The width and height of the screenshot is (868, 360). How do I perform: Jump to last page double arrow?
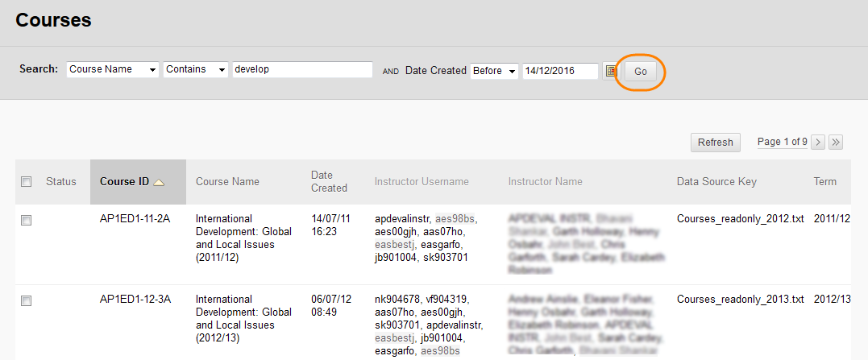tap(836, 143)
